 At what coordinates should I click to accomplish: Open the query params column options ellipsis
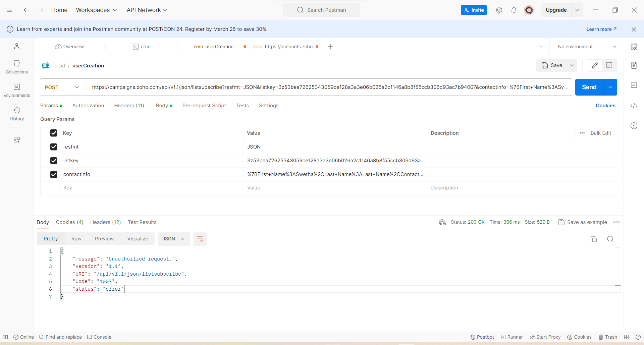[582, 133]
